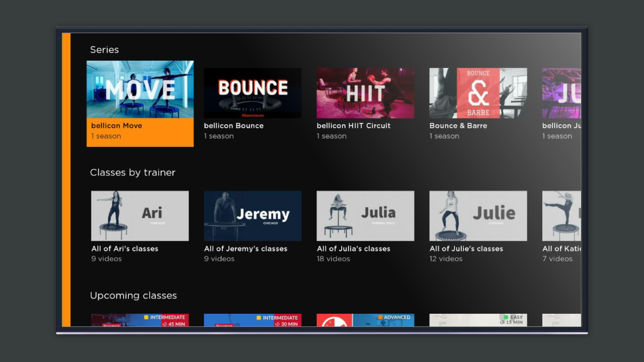The image size is (644, 362).
Task: Click the 'Bounce & Barre' title text
Action: click(x=458, y=126)
